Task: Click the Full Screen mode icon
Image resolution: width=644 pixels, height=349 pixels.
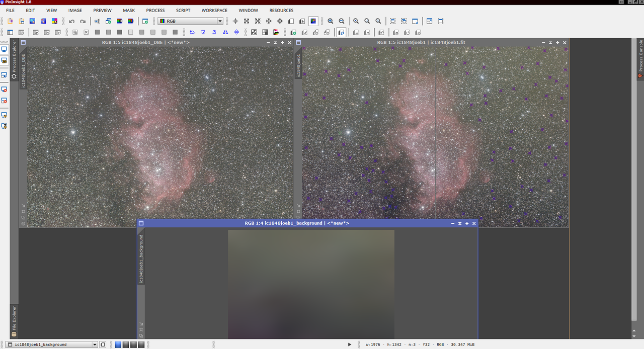Action: [x=440, y=21]
